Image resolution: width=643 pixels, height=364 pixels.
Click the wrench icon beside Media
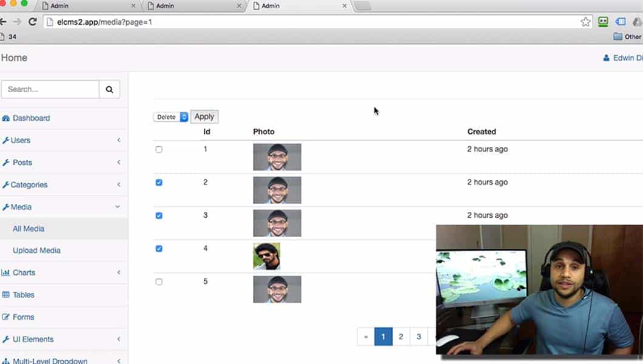point(5,207)
